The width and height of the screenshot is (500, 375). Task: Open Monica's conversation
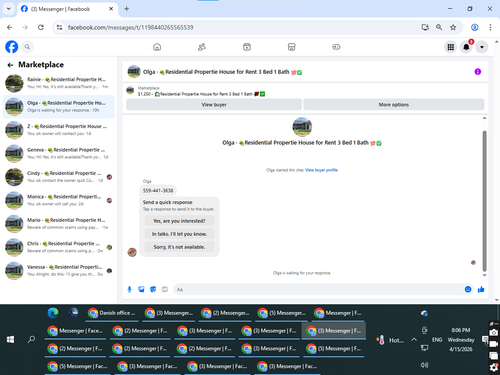(59, 200)
